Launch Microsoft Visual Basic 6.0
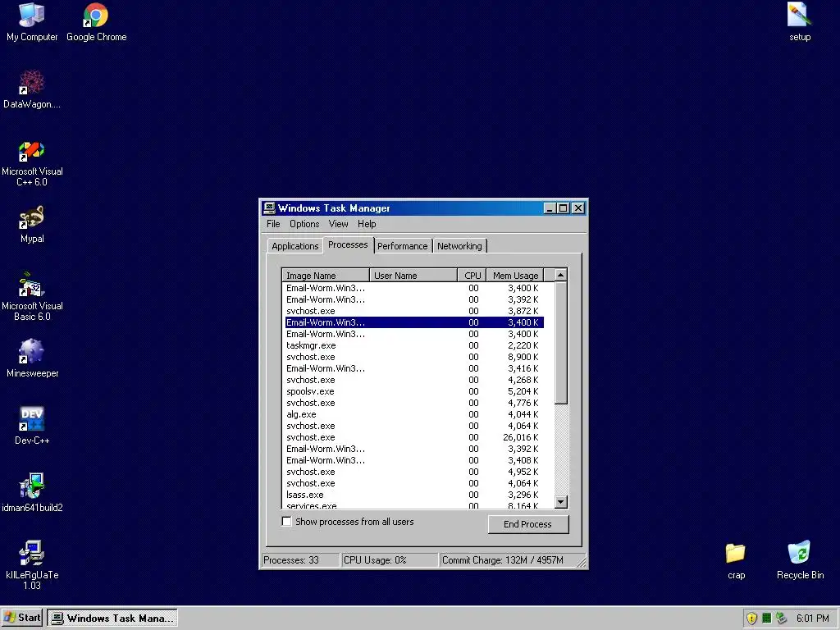 coord(32,297)
